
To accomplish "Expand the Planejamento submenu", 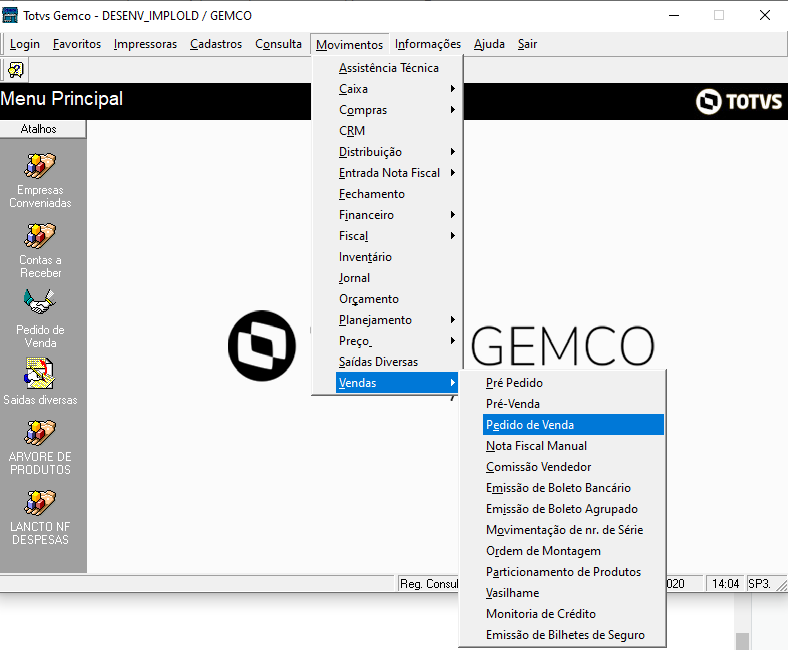I will (387, 320).
